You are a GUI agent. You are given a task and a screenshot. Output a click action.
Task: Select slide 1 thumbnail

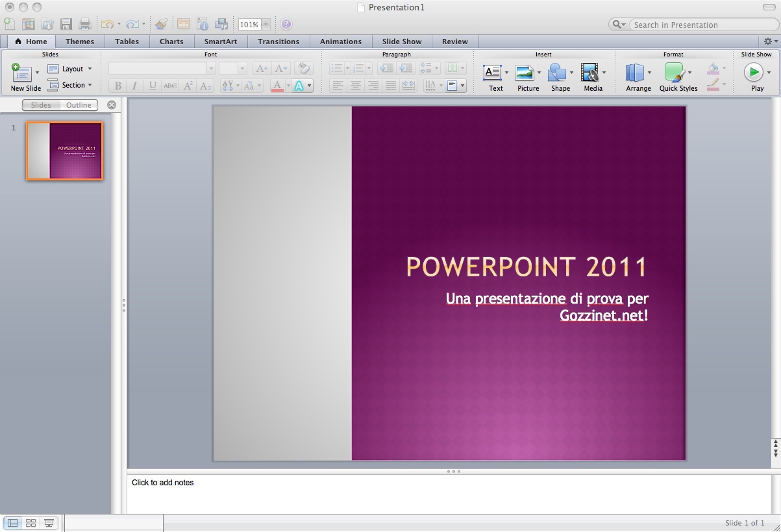click(x=64, y=151)
